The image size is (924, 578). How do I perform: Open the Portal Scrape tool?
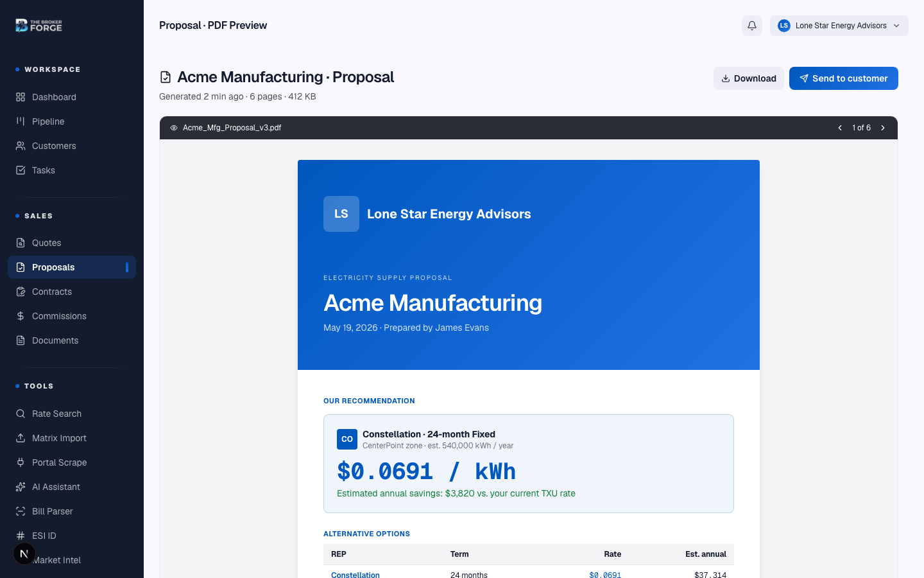(x=72, y=462)
